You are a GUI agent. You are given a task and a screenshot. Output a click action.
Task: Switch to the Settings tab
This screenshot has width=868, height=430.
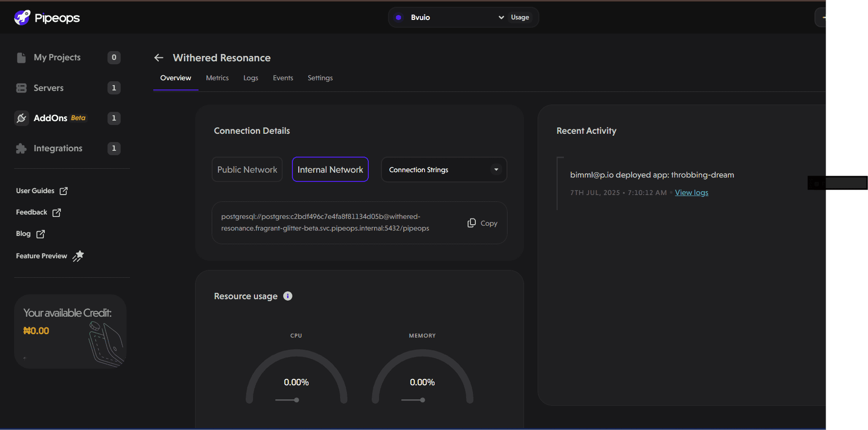(320, 78)
